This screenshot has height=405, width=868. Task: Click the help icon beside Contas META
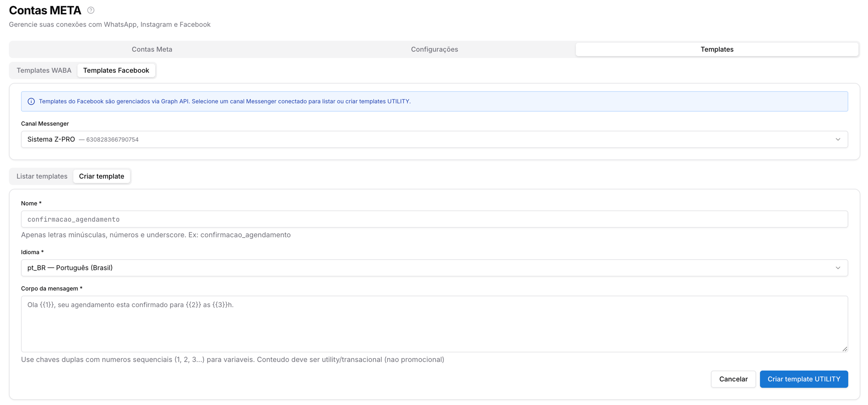pyautogui.click(x=91, y=10)
